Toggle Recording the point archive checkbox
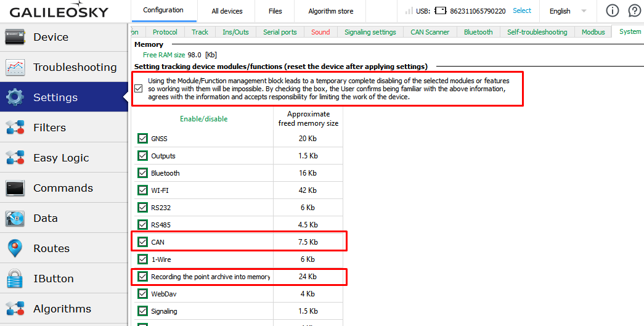 (x=143, y=277)
